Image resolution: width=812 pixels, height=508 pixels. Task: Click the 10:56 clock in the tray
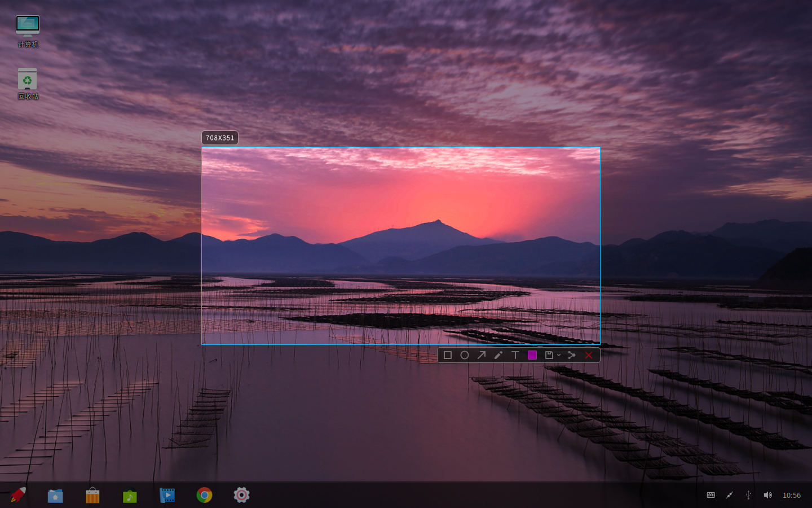coord(792,495)
